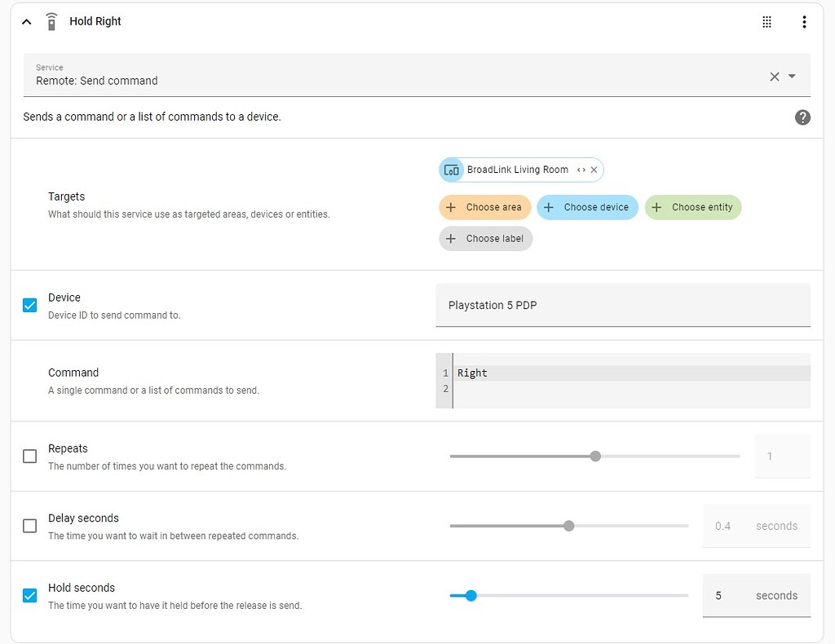
Task: Click the Playstation 5 PDP device field
Action: pyautogui.click(x=623, y=305)
